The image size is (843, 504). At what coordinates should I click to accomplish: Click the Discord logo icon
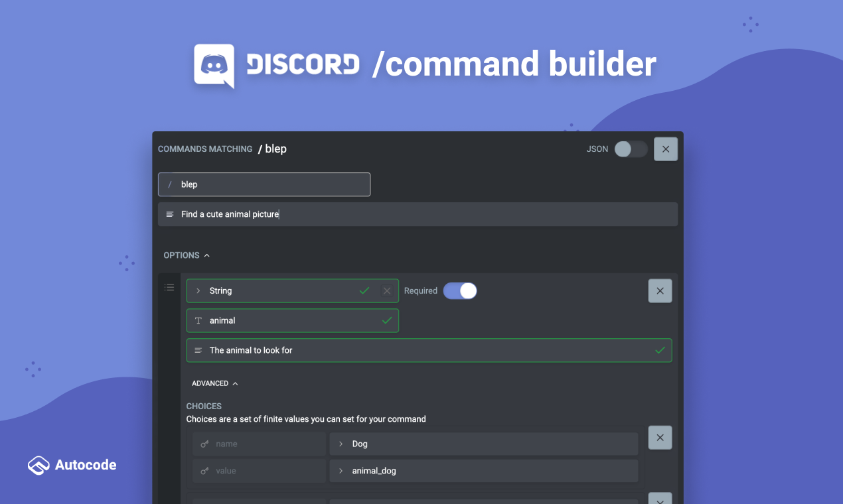coord(214,66)
